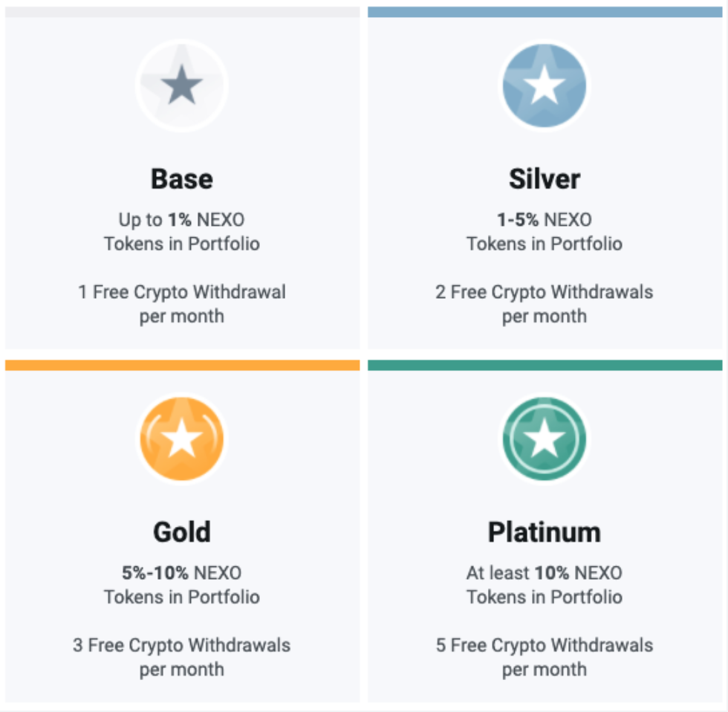Click '1 Free Crypto Withdrawal' text

tap(182, 292)
